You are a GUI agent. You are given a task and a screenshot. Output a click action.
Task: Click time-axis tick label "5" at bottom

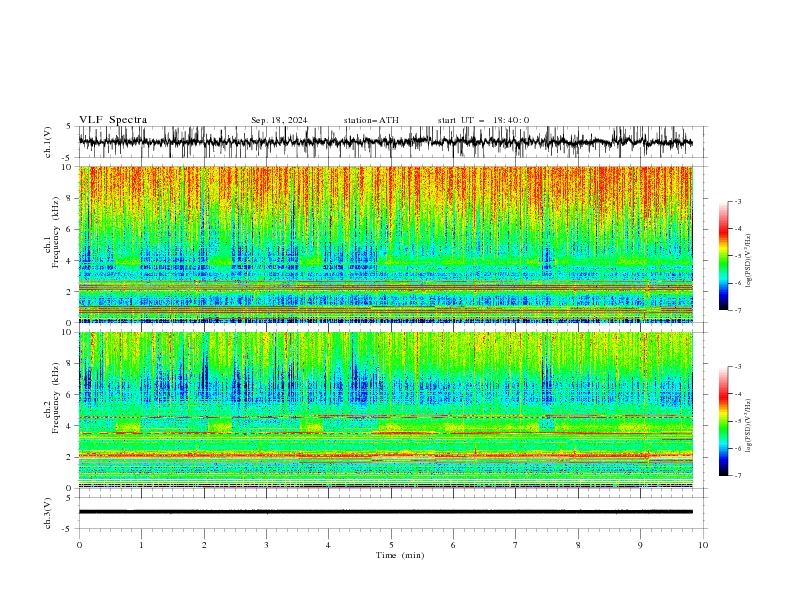(391, 545)
